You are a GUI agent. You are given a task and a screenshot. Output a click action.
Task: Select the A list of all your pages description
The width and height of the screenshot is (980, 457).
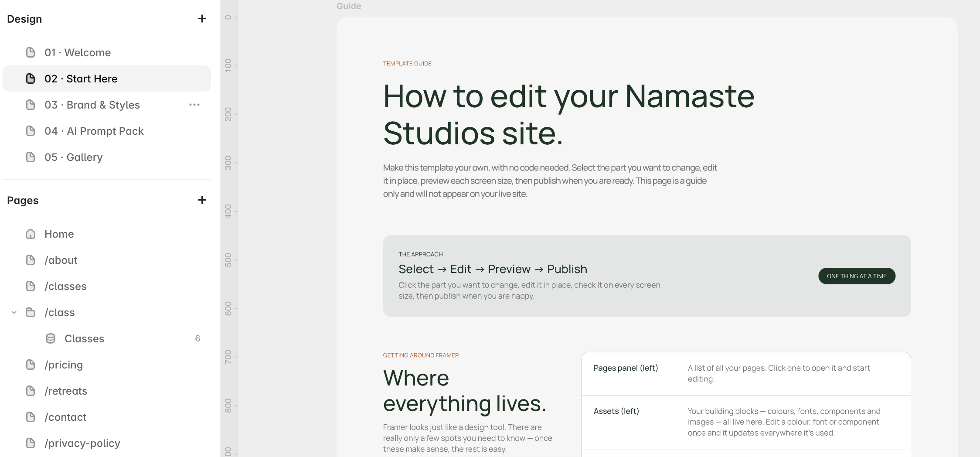click(779, 373)
